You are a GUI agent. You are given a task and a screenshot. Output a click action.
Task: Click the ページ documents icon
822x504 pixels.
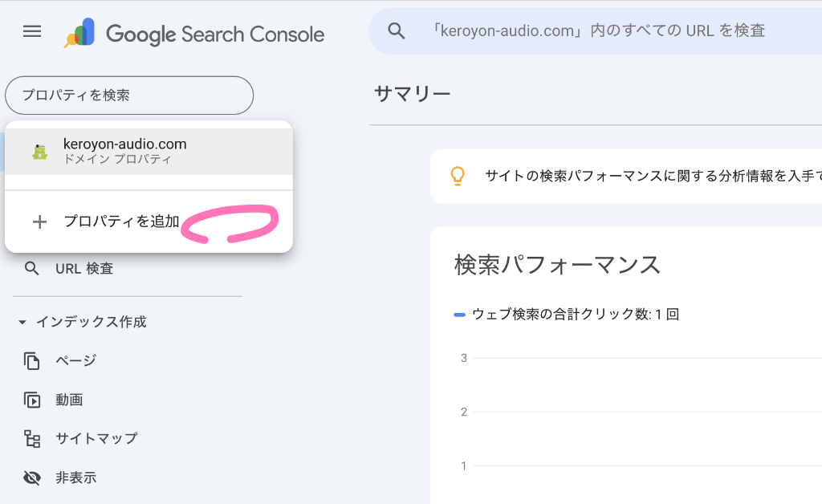click(32, 361)
